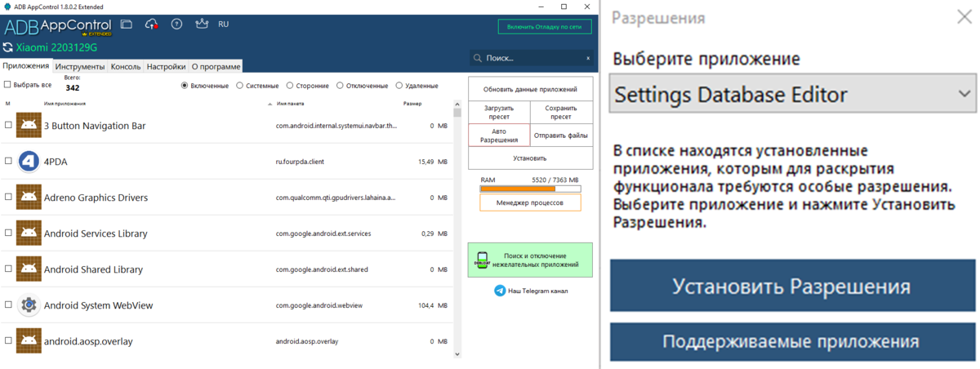Screen dimensions: 980x369
Task: Click the refresh icon beside Xiaomi 2203129G
Action: pos(8,49)
